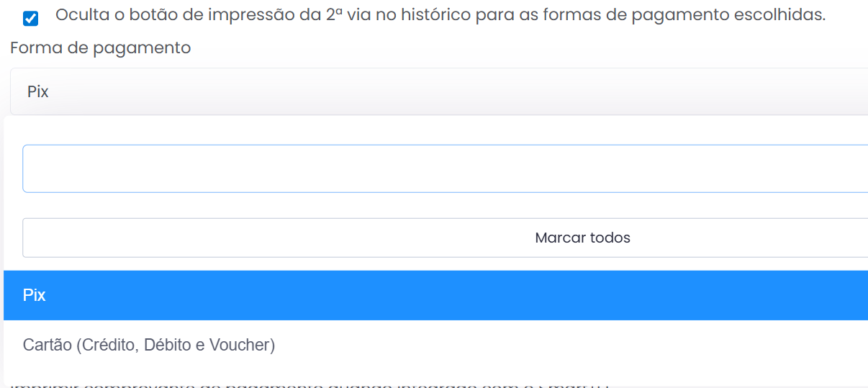The image size is (868, 388).
Task: Toggle the checked box beside 'Oculta o botão'
Action: pyautogui.click(x=31, y=19)
